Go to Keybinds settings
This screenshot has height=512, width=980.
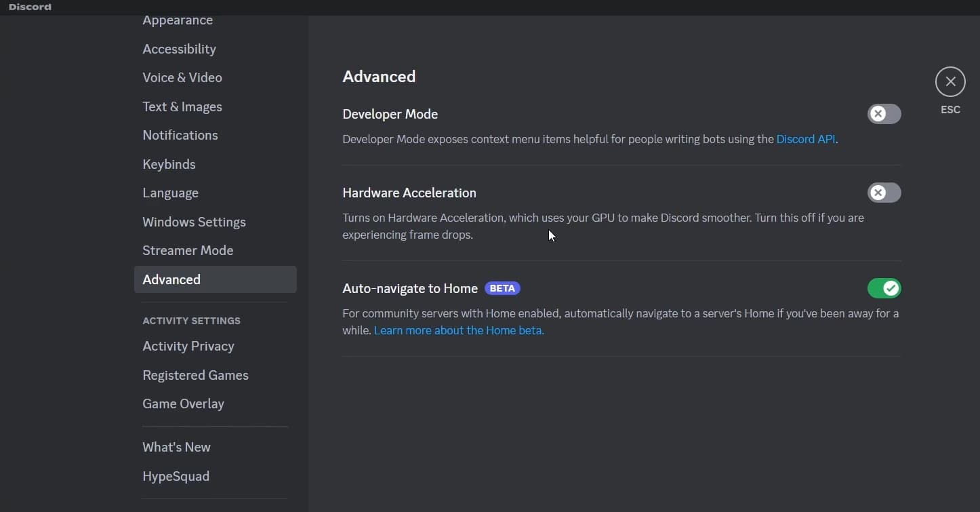point(169,164)
